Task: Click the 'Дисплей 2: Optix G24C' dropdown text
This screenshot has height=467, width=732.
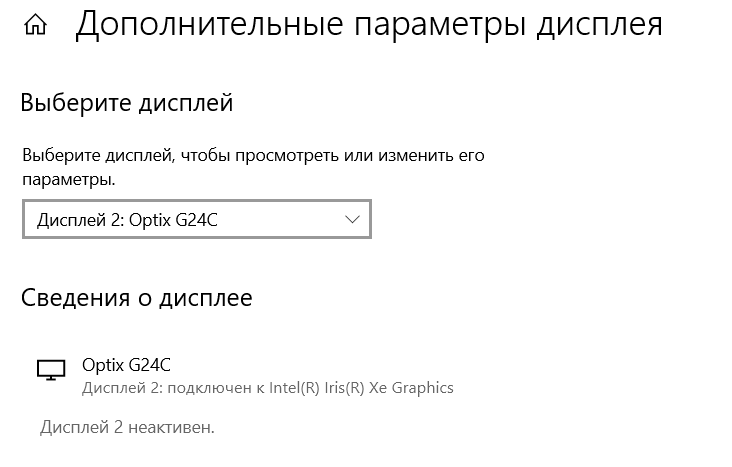Action: coord(127,220)
